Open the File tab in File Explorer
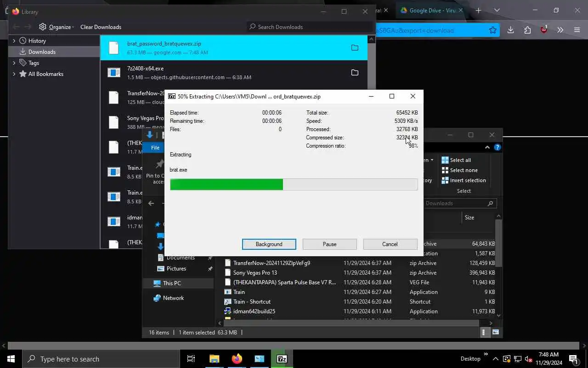This screenshot has width=588, height=368. [155, 148]
